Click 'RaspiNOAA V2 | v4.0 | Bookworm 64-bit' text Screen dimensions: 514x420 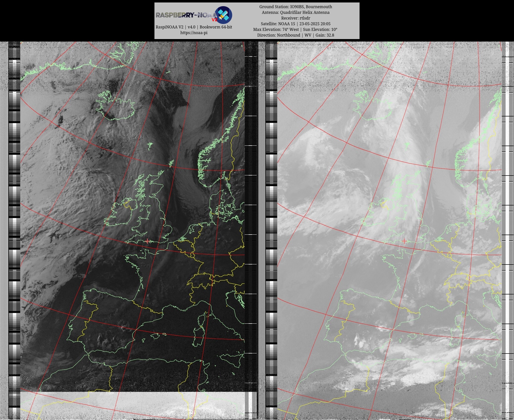194,27
